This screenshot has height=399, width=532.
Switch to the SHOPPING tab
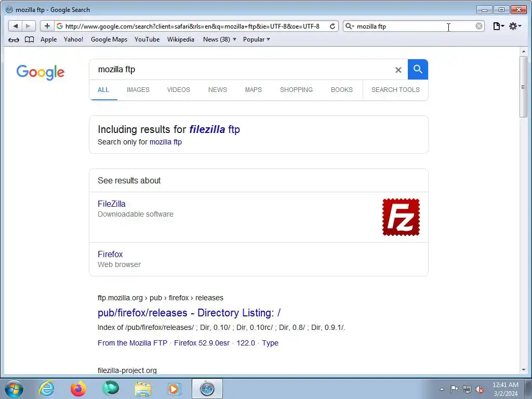296,90
